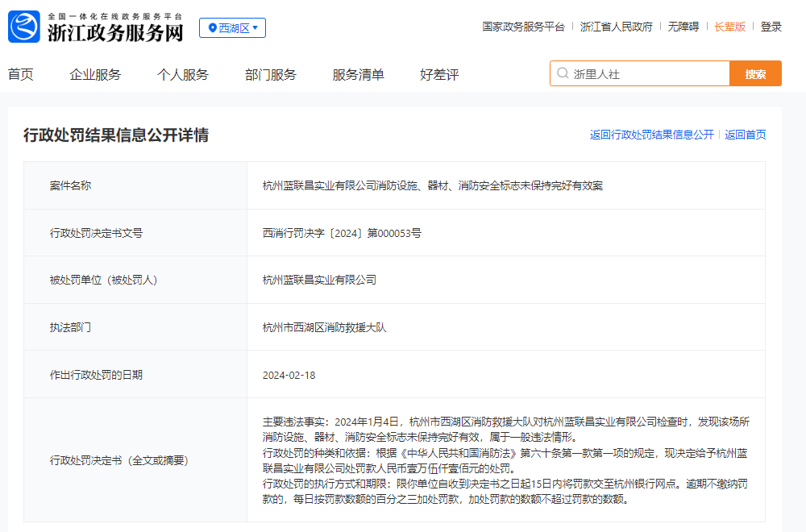The height and width of the screenshot is (532, 806).
Task: Click the orange 搜索 button
Action: coord(756,73)
